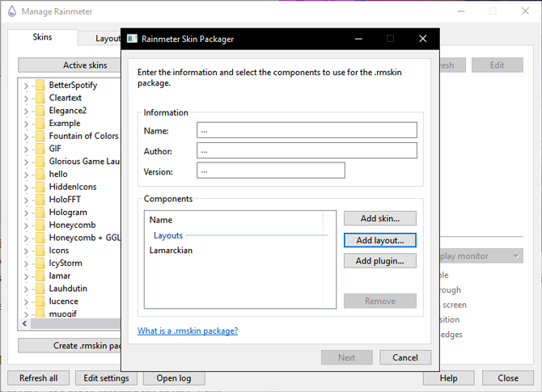The width and height of the screenshot is (542, 392).
Task: Select the Lamarckian layout entry
Action: [x=171, y=251]
